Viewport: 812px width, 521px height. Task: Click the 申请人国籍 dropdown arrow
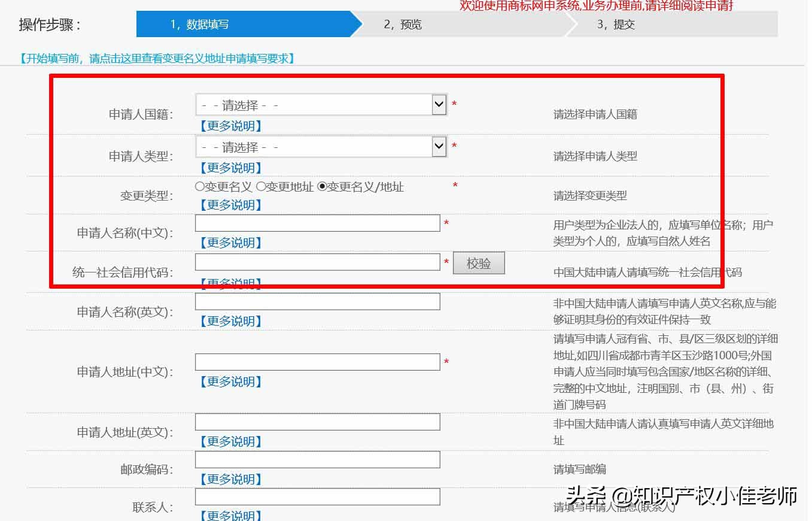(438, 104)
